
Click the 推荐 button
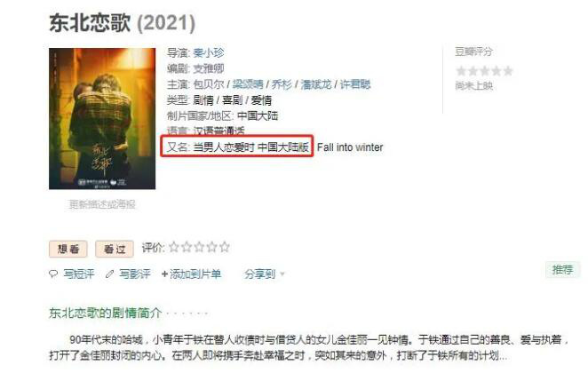coord(562,269)
